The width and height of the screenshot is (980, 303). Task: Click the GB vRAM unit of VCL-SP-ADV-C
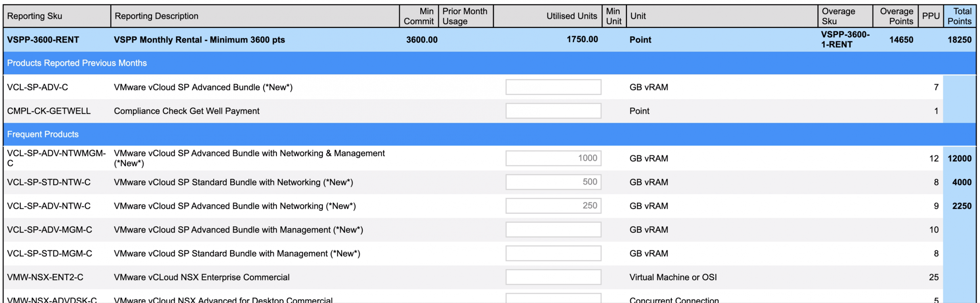(648, 87)
